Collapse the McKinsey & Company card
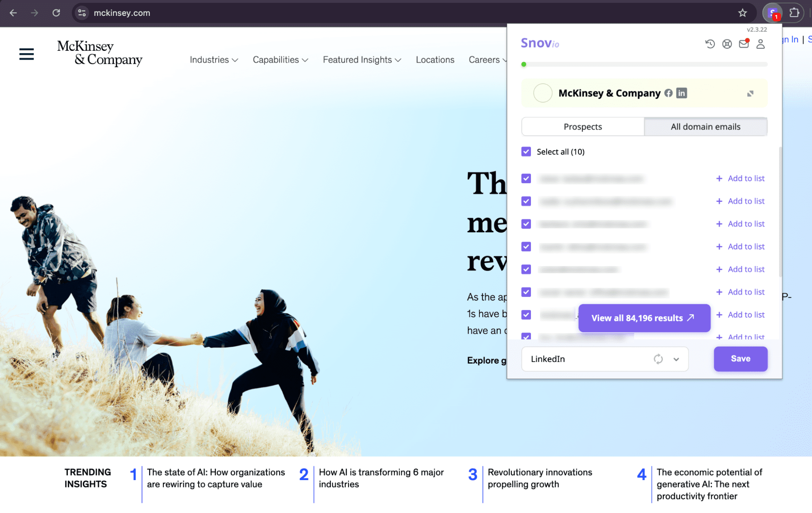Screen dimensions: 812x513 coord(750,94)
